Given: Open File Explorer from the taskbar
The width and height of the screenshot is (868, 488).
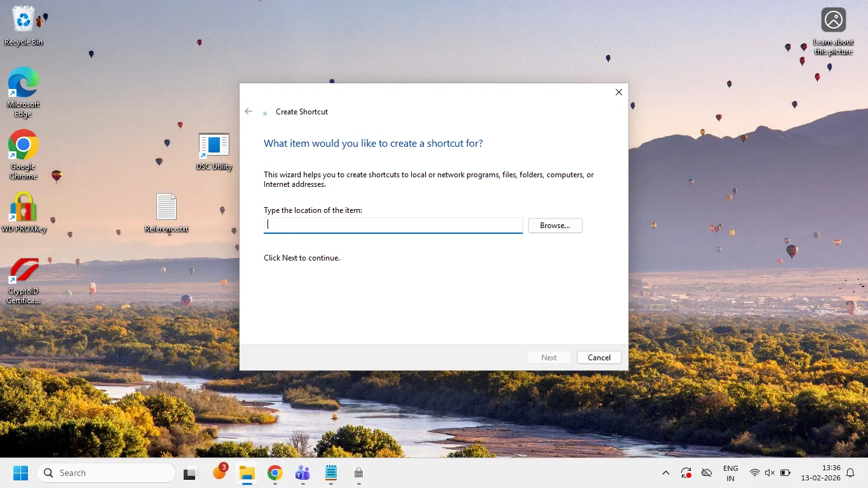Looking at the screenshot, I should [247, 473].
